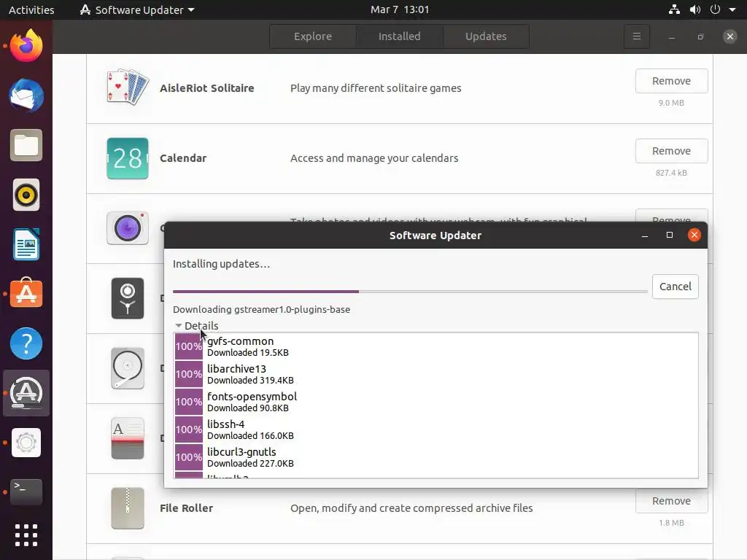This screenshot has height=560, width=747.
Task: Show Applications grid button
Action: pos(26,535)
